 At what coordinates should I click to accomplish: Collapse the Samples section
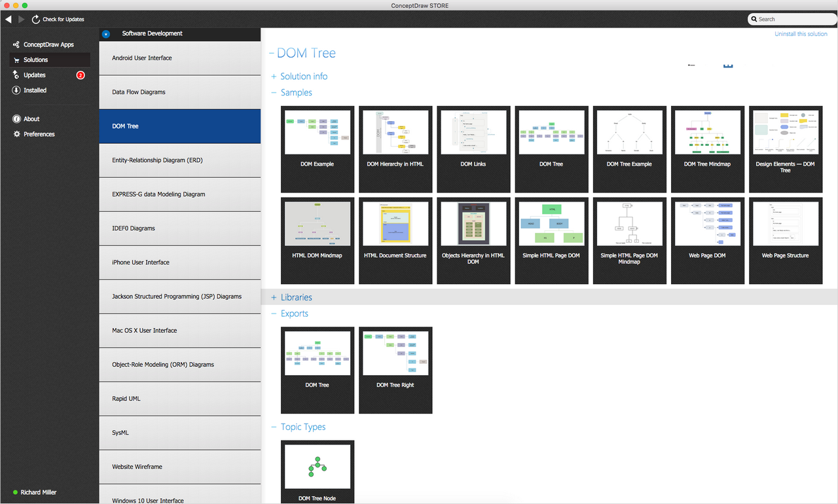pos(274,93)
